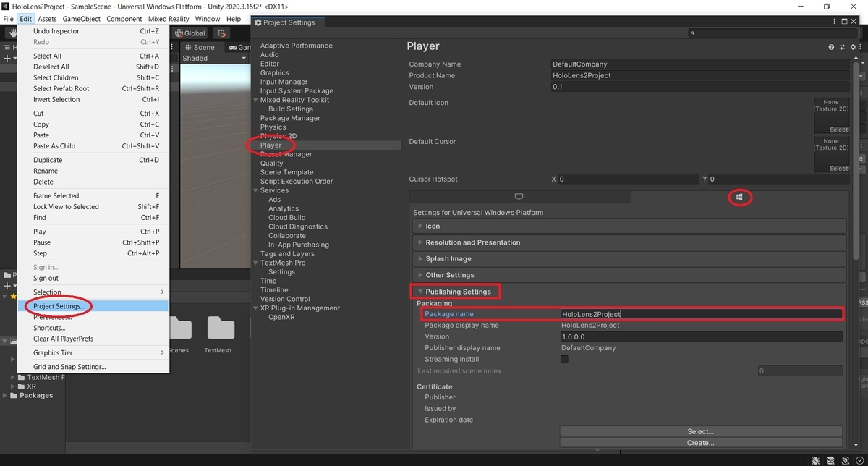The height and width of the screenshot is (466, 868).
Task: Open the Project Settings help icon
Action: [831, 47]
